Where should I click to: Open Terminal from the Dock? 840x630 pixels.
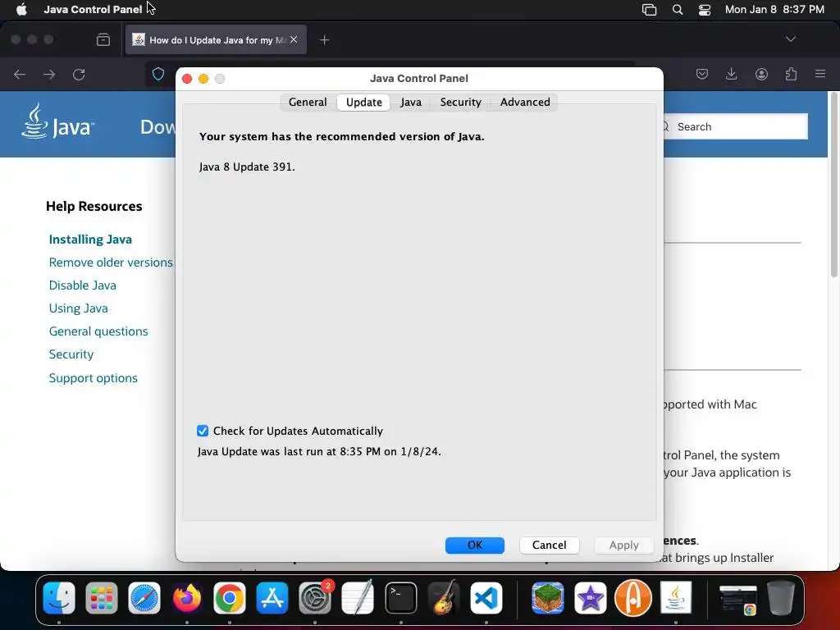tap(400, 597)
